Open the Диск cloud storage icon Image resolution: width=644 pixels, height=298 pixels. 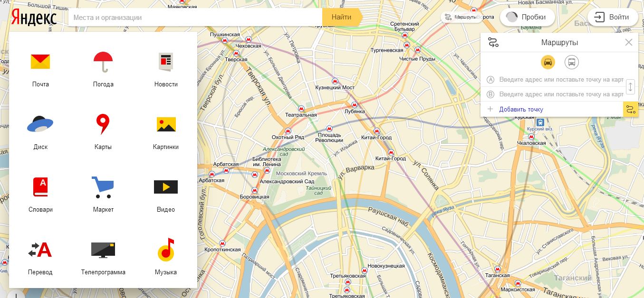40,124
